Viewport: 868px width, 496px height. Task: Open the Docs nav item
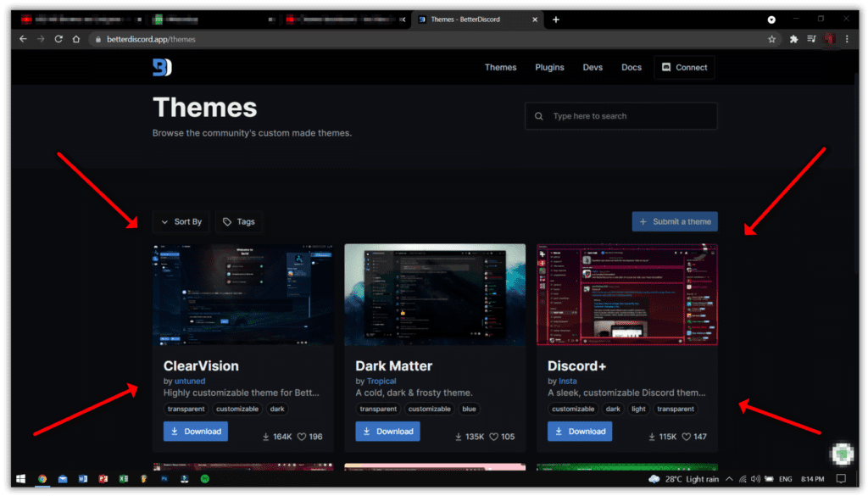pyautogui.click(x=631, y=68)
